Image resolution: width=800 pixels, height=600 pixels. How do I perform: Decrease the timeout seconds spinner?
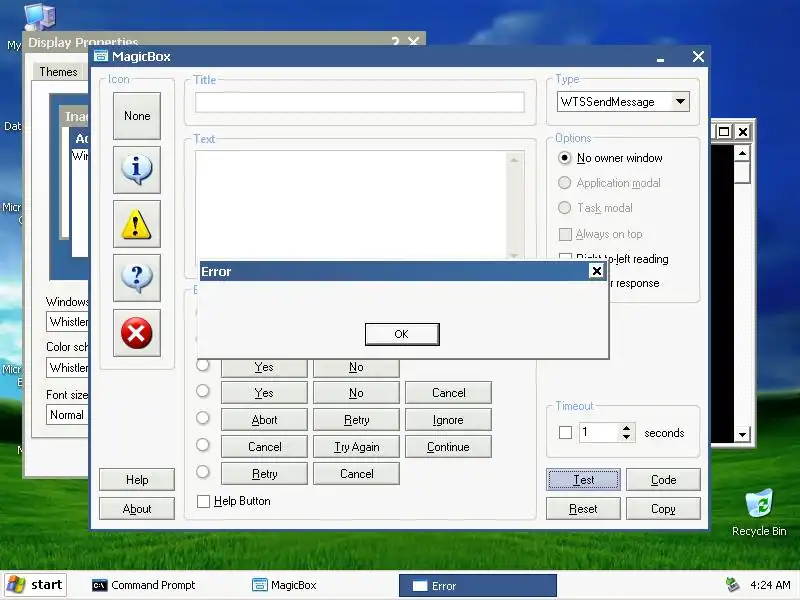pos(627,437)
